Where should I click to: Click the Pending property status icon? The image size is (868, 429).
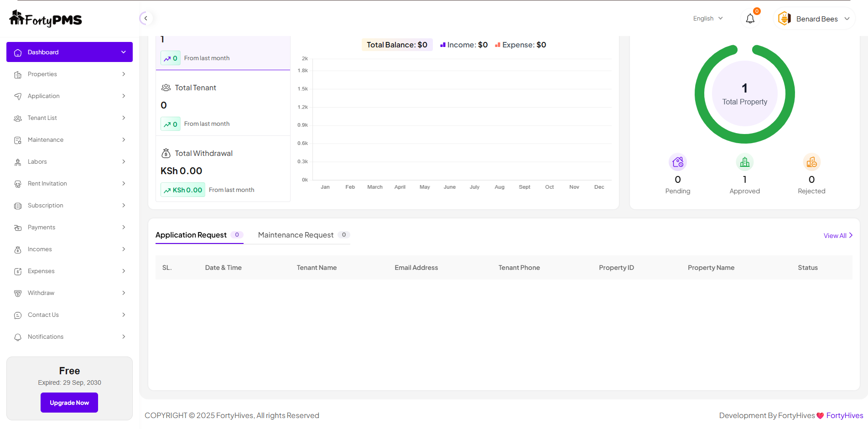pyautogui.click(x=677, y=162)
